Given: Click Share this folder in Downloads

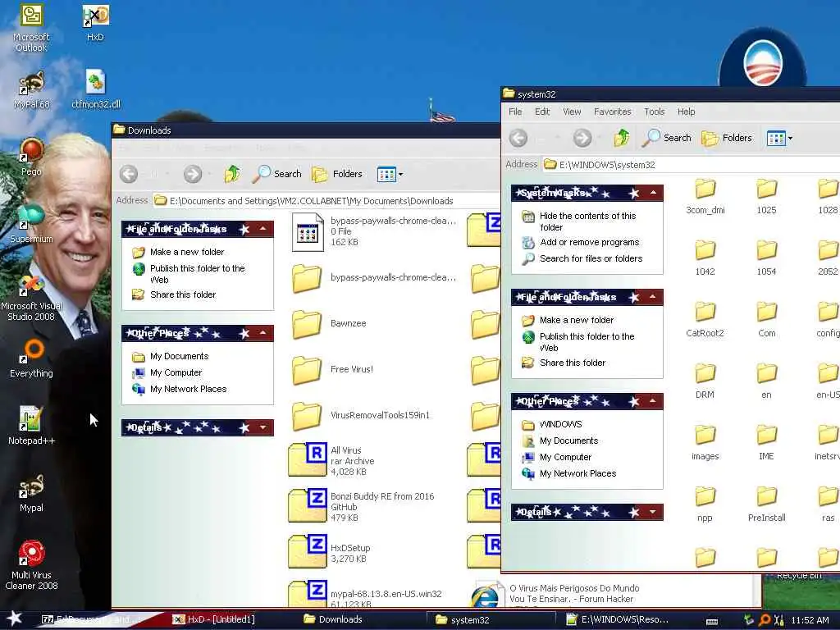Looking at the screenshot, I should [x=174, y=294].
